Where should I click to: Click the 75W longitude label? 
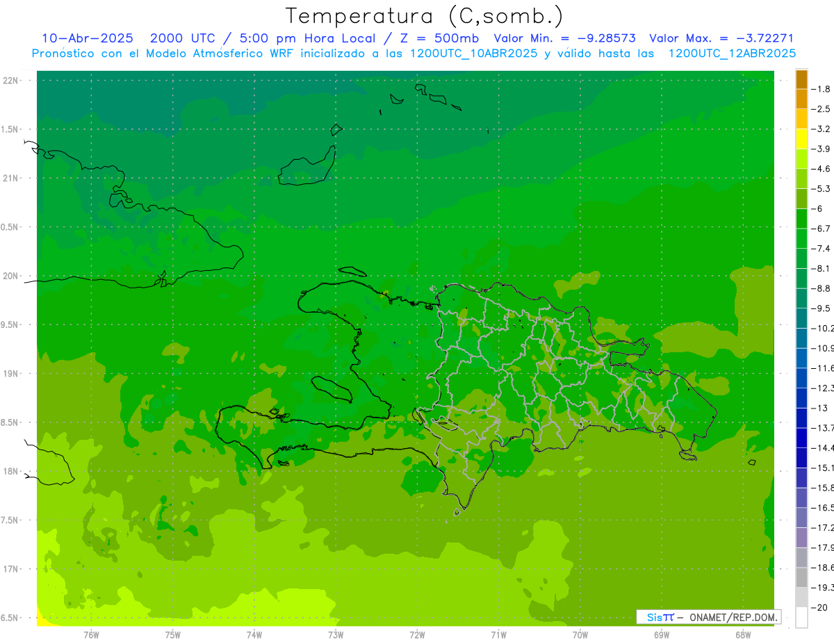[173, 635]
